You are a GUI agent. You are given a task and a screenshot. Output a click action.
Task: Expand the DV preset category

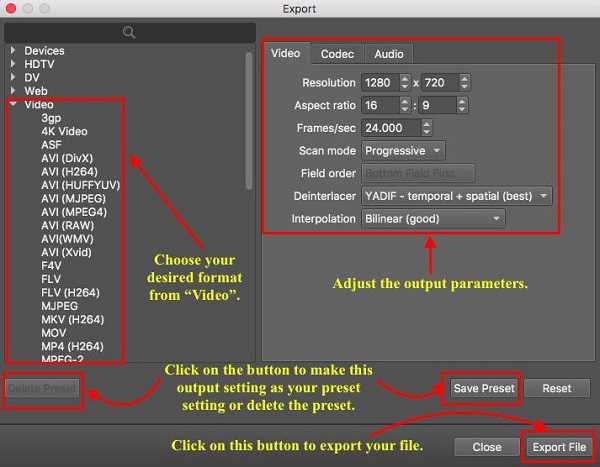coord(13,77)
